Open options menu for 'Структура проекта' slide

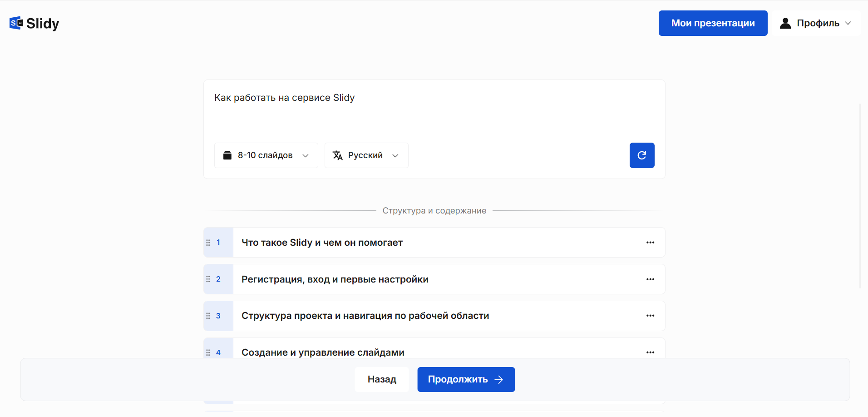click(650, 316)
